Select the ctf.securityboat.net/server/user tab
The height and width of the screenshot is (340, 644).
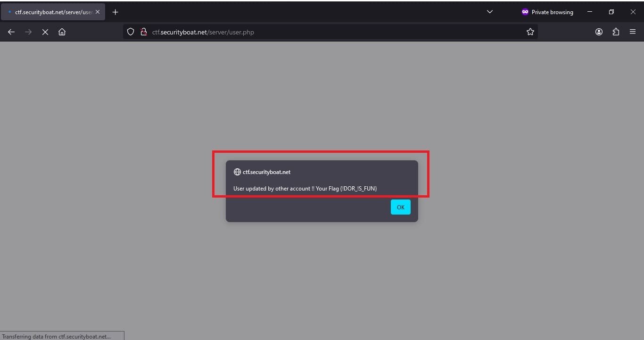click(x=53, y=12)
